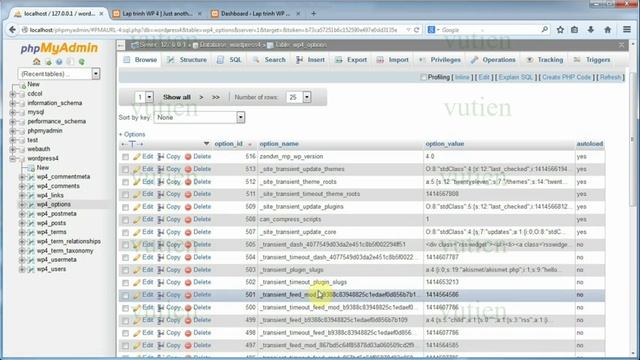Tick the checkbox for row 505
Image resolution: width=640 pixels, height=360 pixels.
point(125,246)
